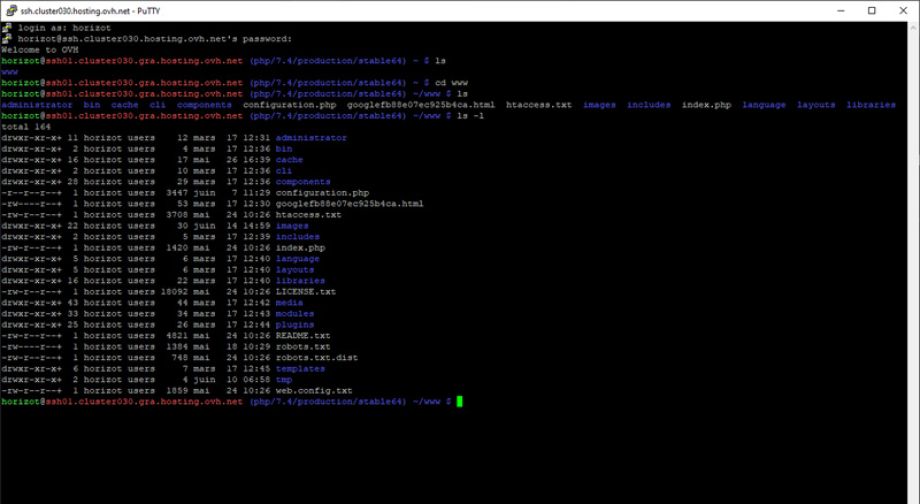Click 'htaccess.txt' in the long listing

pyautogui.click(x=308, y=215)
